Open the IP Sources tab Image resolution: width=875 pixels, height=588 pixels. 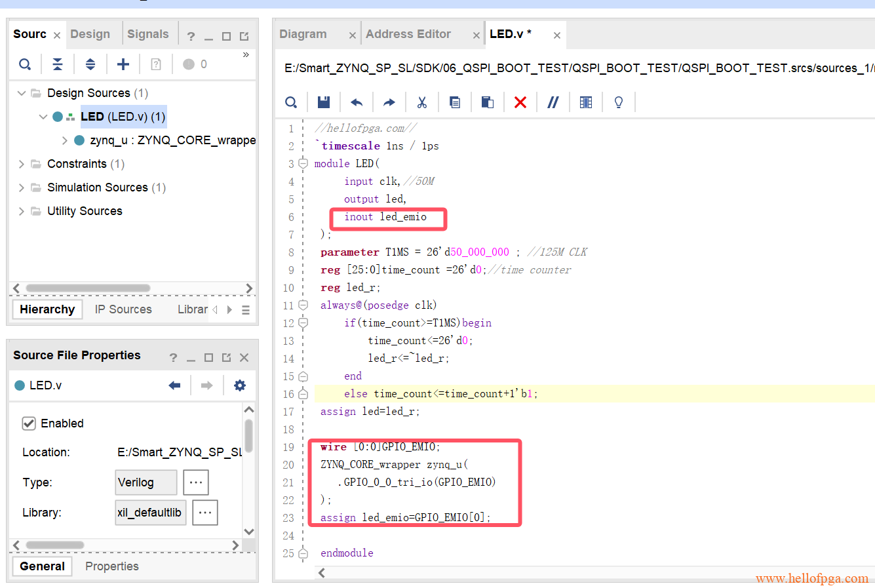click(x=123, y=309)
